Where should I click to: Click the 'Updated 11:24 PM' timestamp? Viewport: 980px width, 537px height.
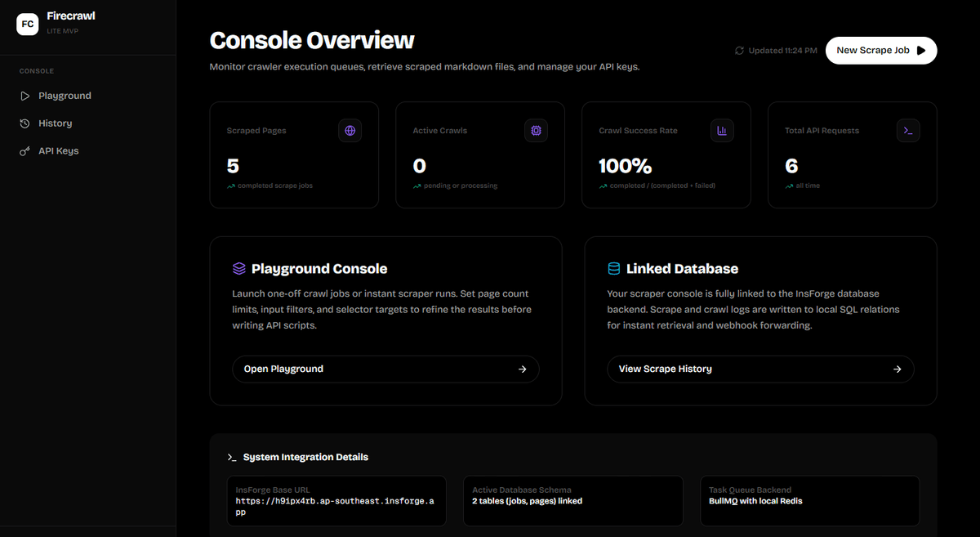(x=782, y=51)
